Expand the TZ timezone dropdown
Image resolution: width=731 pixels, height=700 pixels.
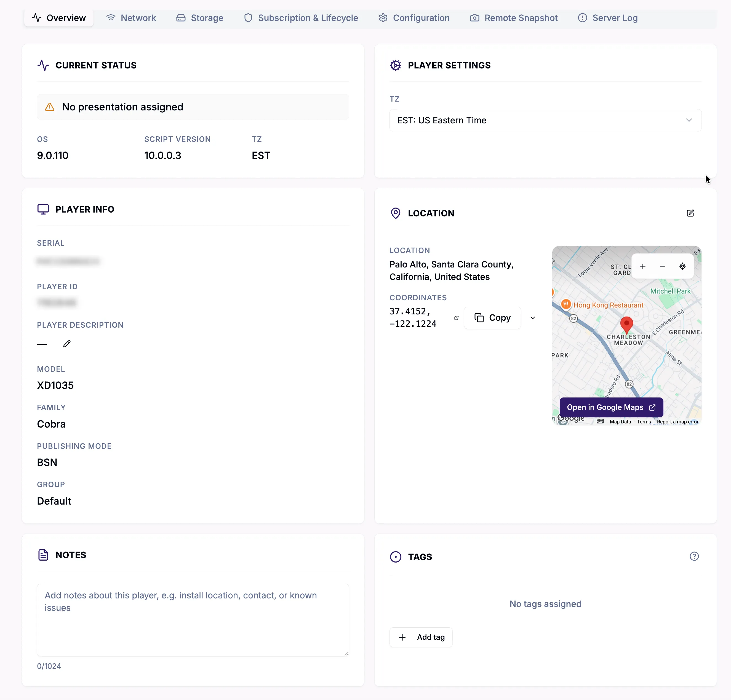pos(545,120)
